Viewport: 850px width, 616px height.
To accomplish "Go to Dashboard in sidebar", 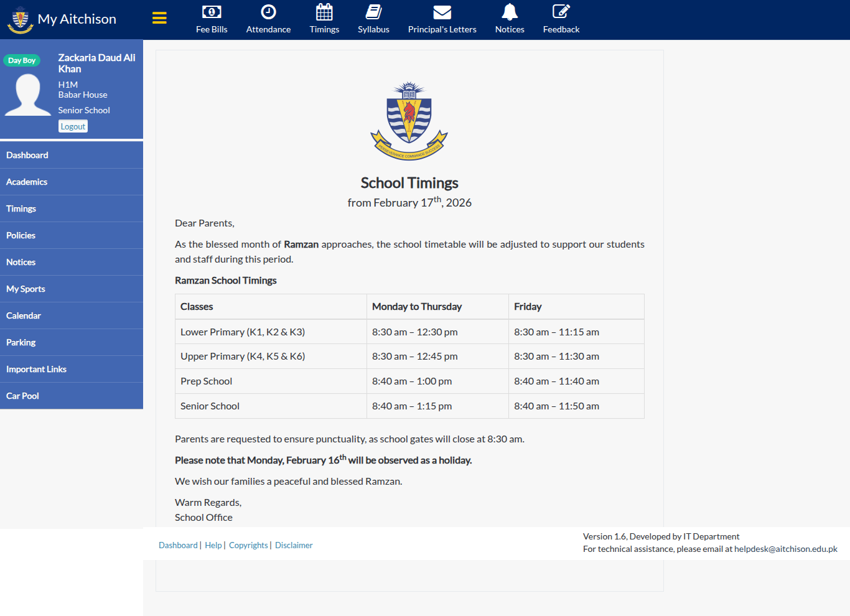I will (72, 155).
